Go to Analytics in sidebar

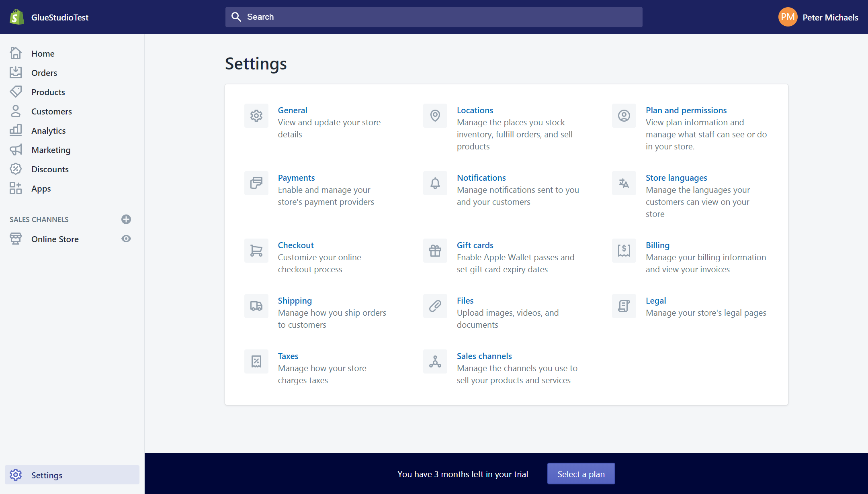pyautogui.click(x=48, y=131)
